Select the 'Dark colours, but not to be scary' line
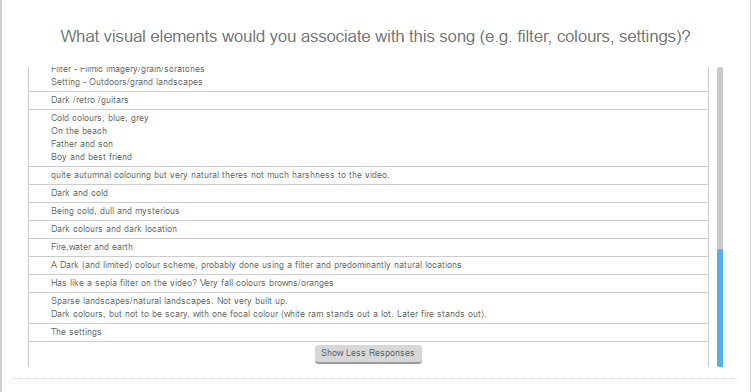 [269, 314]
